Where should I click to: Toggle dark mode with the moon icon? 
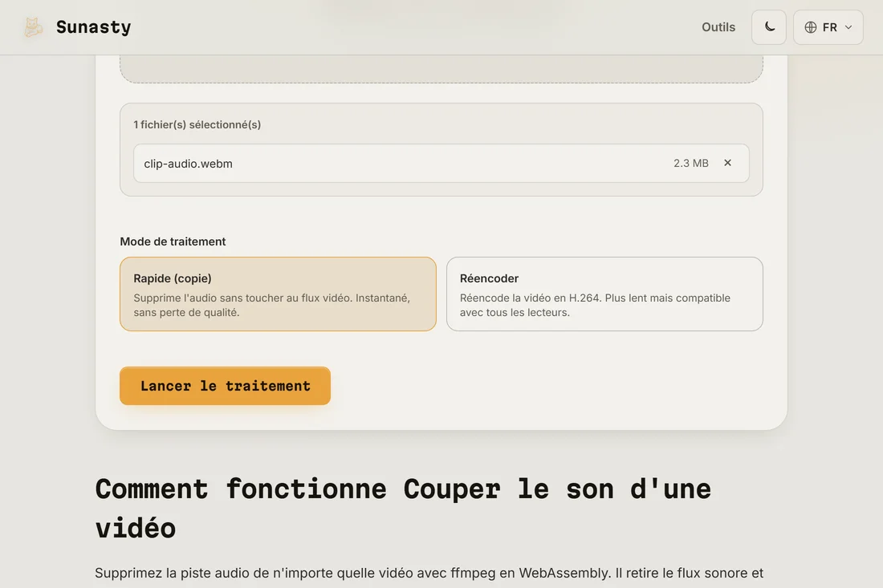[769, 27]
